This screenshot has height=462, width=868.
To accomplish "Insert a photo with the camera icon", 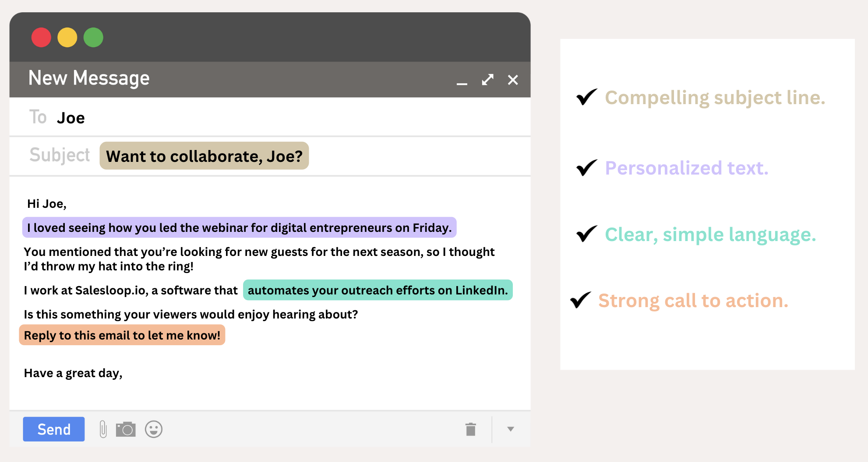I will point(126,429).
